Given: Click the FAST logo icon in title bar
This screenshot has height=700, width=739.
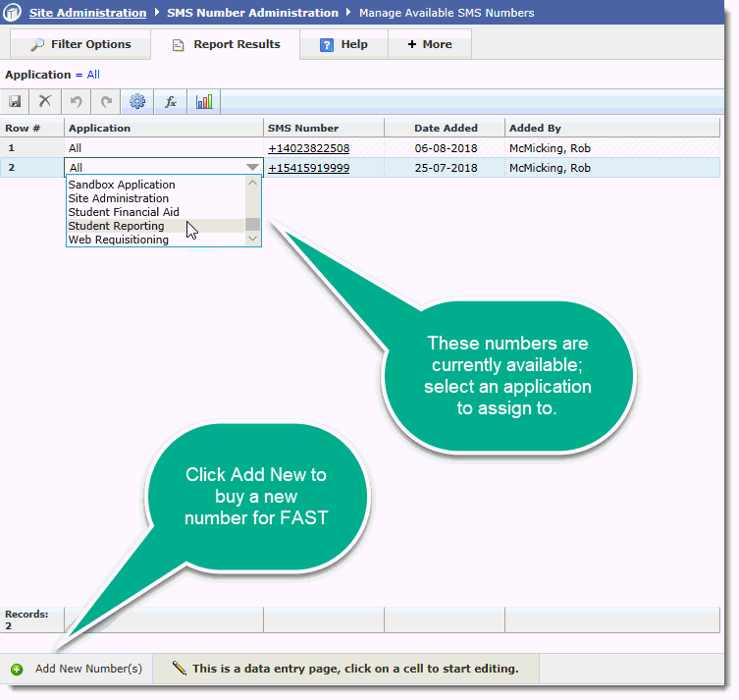Looking at the screenshot, I should pos(14,14).
